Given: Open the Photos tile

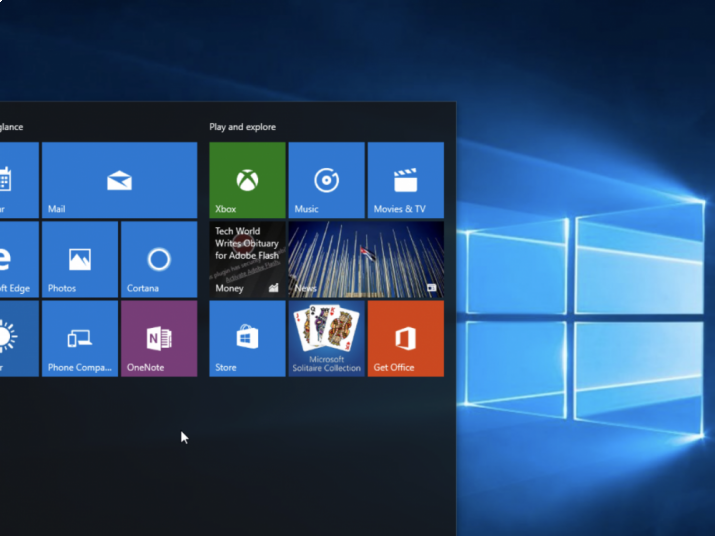Looking at the screenshot, I should 80,260.
